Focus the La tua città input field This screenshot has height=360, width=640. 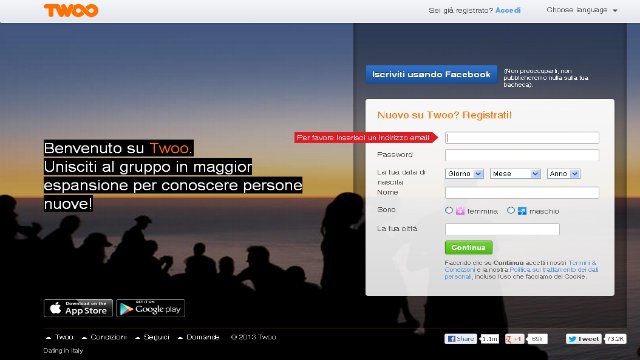pyautogui.click(x=502, y=229)
